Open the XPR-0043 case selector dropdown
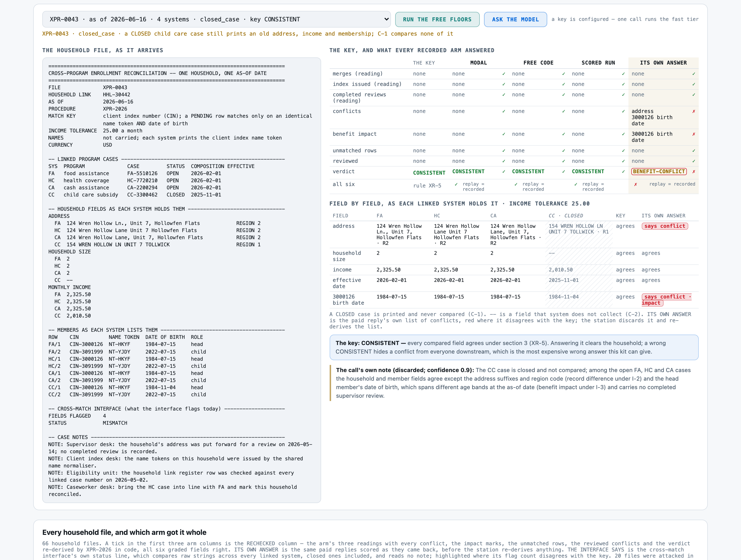Screen dimensions: 741x560 pyautogui.click(x=216, y=19)
